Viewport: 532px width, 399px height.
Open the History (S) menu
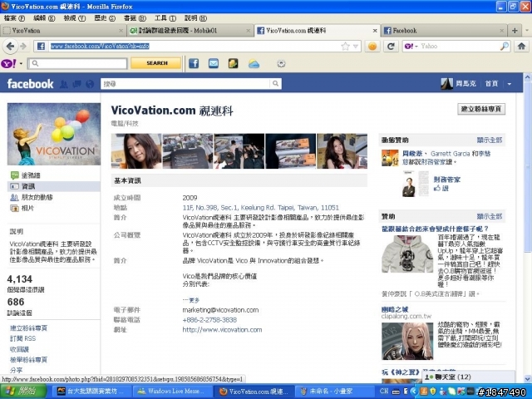tap(105, 18)
